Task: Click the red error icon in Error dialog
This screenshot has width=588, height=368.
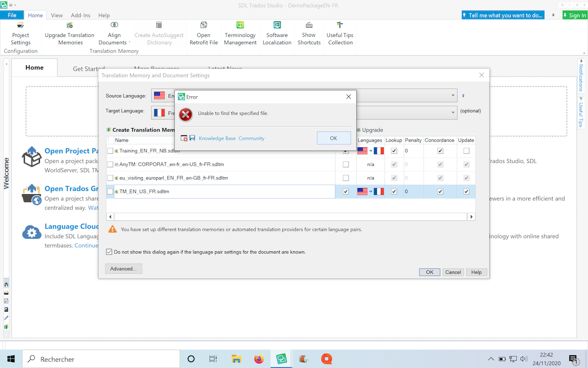Action: pyautogui.click(x=186, y=115)
